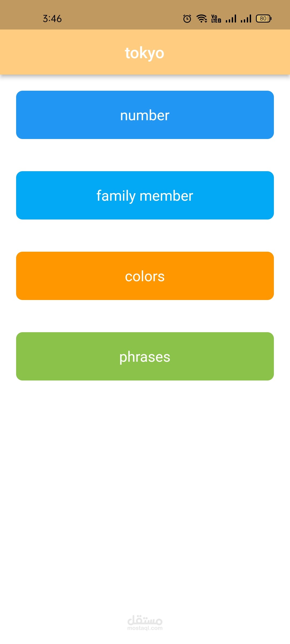Tap the mostaql Arabic logo watermark
The height and width of the screenshot is (644, 290).
point(145,620)
